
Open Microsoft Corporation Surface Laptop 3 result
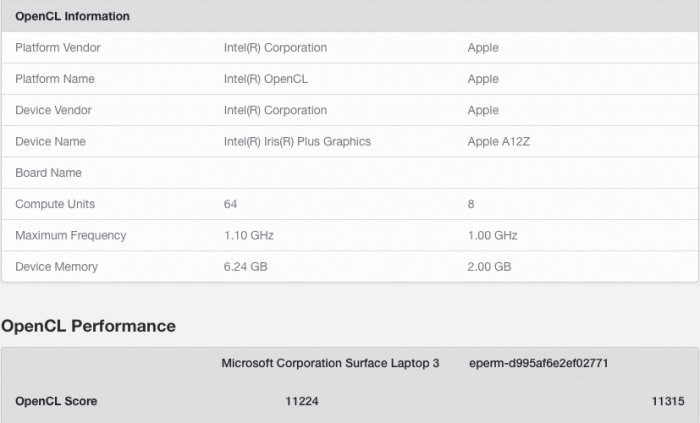coord(330,363)
